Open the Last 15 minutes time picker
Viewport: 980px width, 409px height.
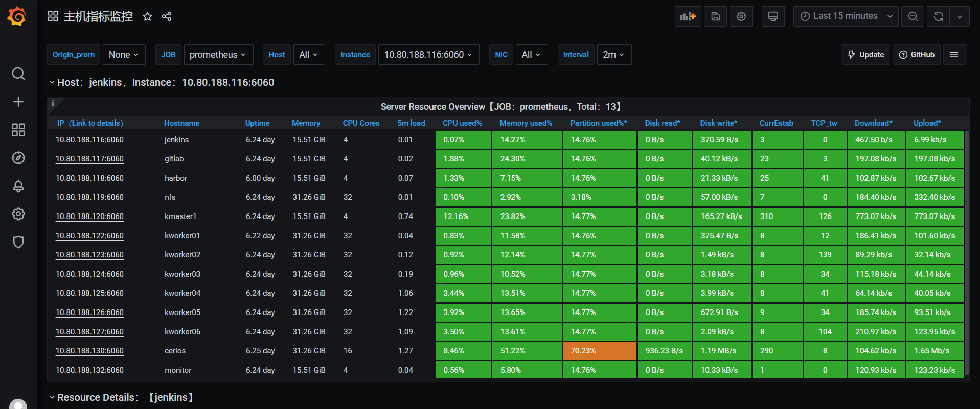point(846,16)
